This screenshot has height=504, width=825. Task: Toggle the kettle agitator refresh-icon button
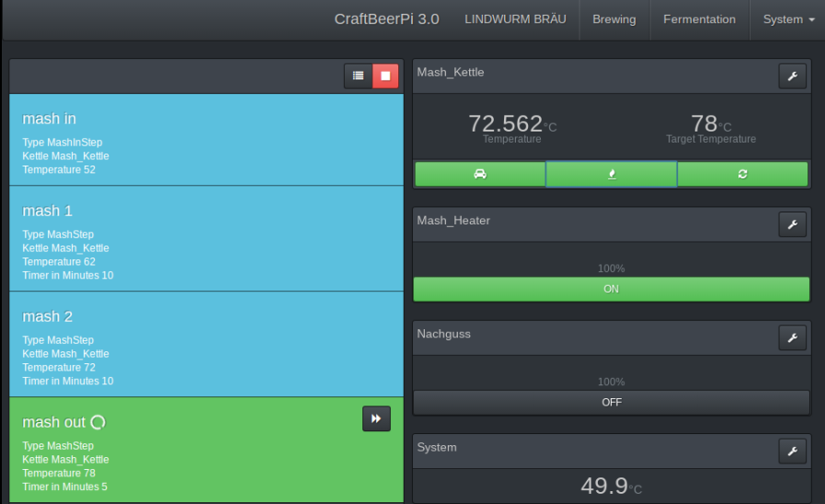[x=743, y=174]
